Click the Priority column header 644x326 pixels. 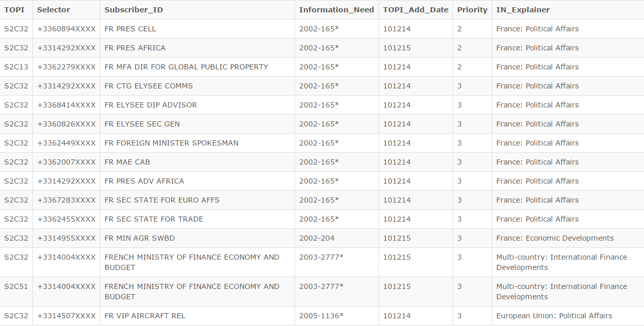click(472, 10)
